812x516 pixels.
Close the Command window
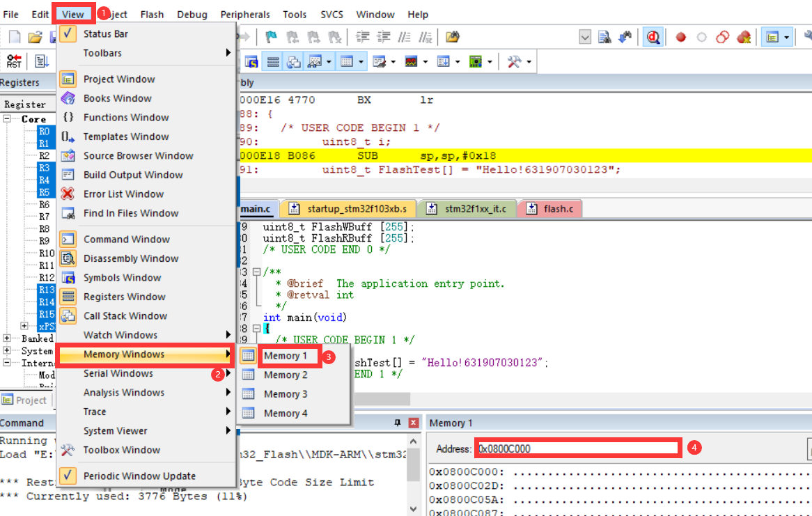413,423
